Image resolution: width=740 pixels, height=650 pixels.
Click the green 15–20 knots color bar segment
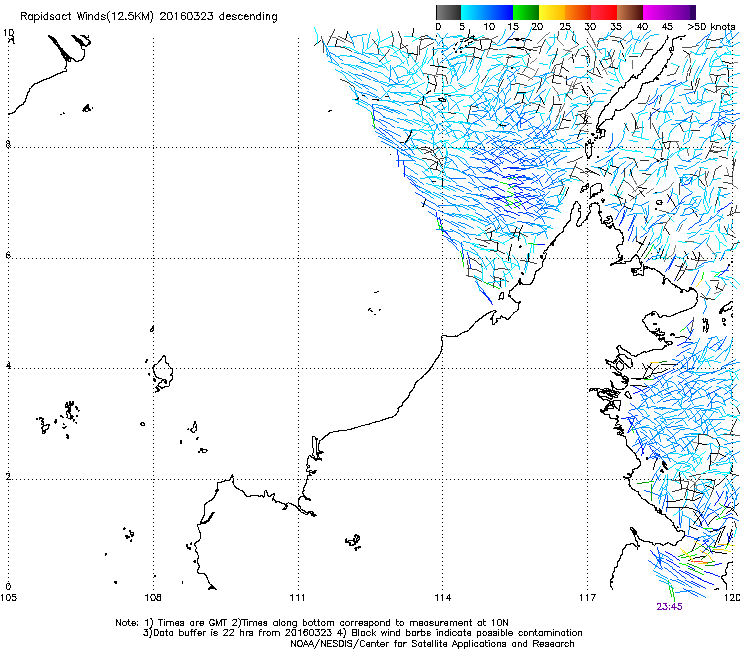[x=526, y=12]
